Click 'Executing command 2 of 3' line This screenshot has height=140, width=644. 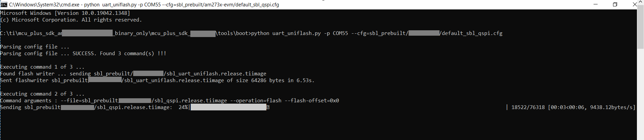[42, 94]
